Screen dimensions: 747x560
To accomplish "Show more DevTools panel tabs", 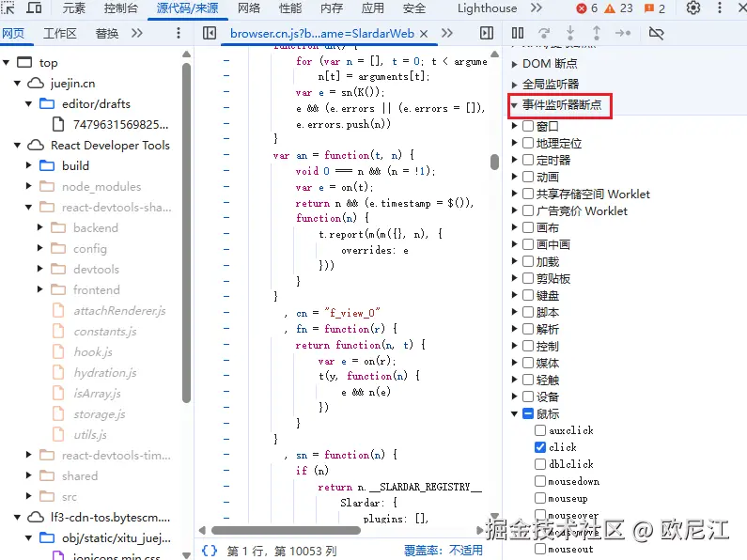I will (x=537, y=8).
